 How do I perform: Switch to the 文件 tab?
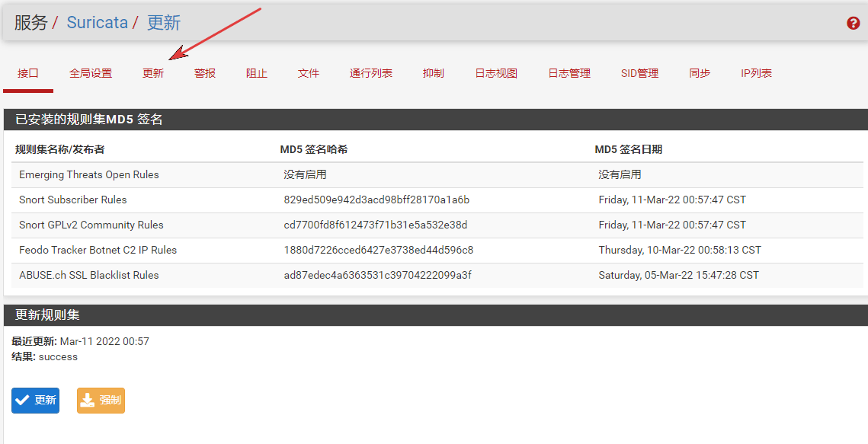click(309, 73)
